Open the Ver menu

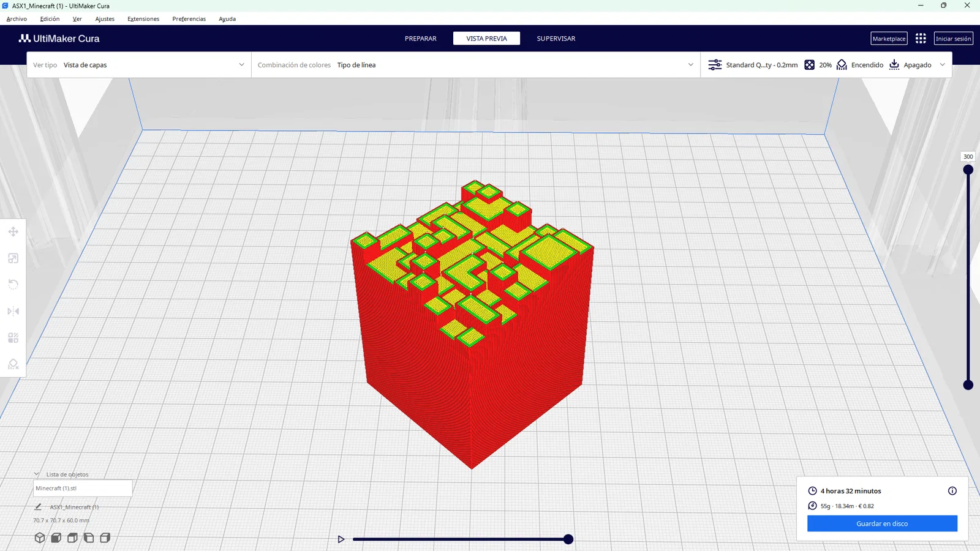click(77, 19)
